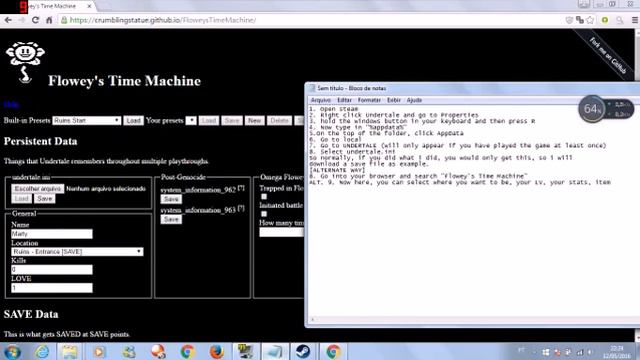Click the New preset button
The width and height of the screenshot is (640, 360).
[x=254, y=120]
